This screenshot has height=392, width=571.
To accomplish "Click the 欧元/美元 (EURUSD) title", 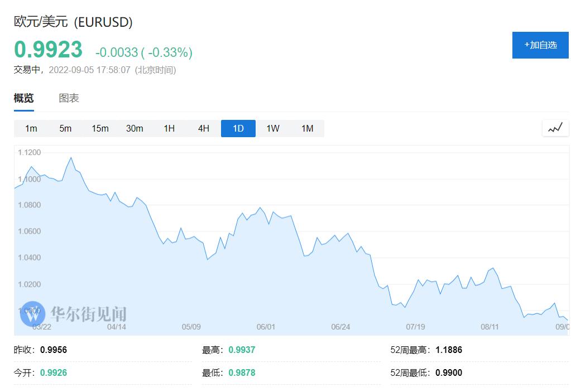I will click(x=73, y=22).
